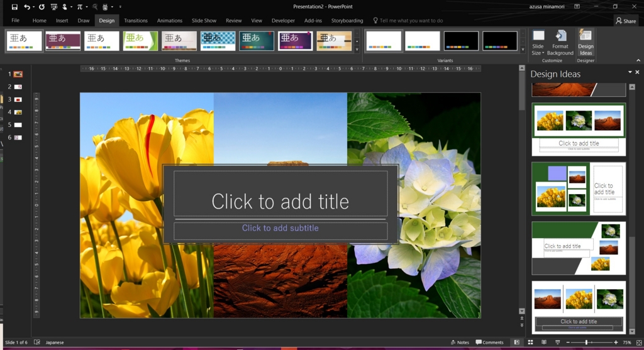The height and width of the screenshot is (350, 644).
Task: Select the second white variant thumbnail
Action: 422,41
